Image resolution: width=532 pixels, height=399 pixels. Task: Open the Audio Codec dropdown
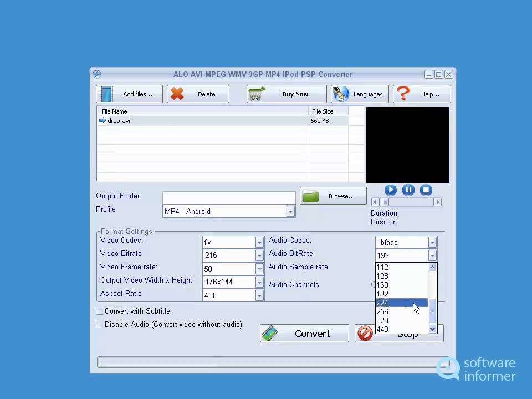[x=432, y=242]
